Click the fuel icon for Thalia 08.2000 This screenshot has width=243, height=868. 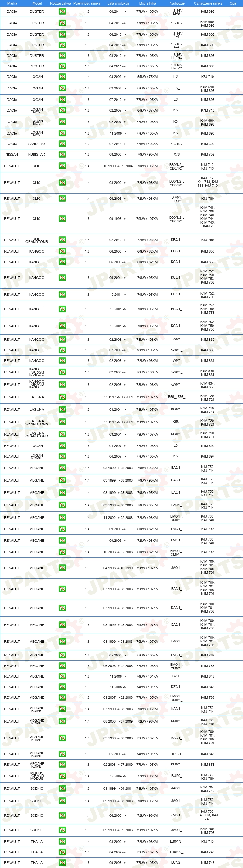[x=62, y=841]
